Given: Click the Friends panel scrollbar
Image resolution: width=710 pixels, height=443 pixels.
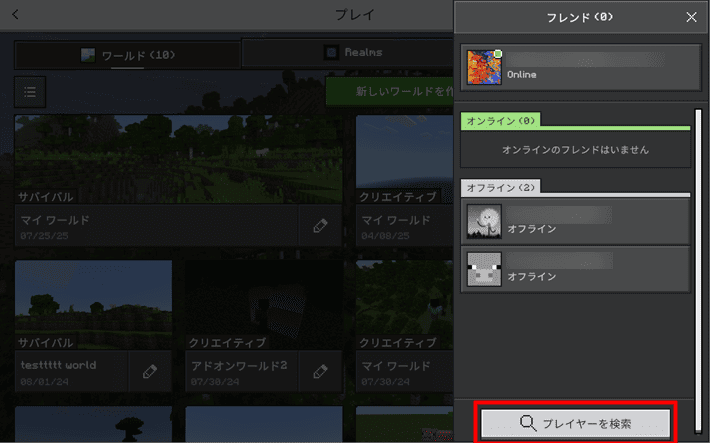Looking at the screenshot, I should pos(698,270).
